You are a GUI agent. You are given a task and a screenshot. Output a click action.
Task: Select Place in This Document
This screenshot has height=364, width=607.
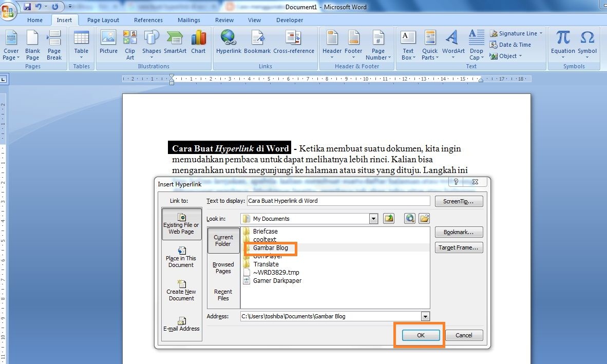tap(181, 257)
